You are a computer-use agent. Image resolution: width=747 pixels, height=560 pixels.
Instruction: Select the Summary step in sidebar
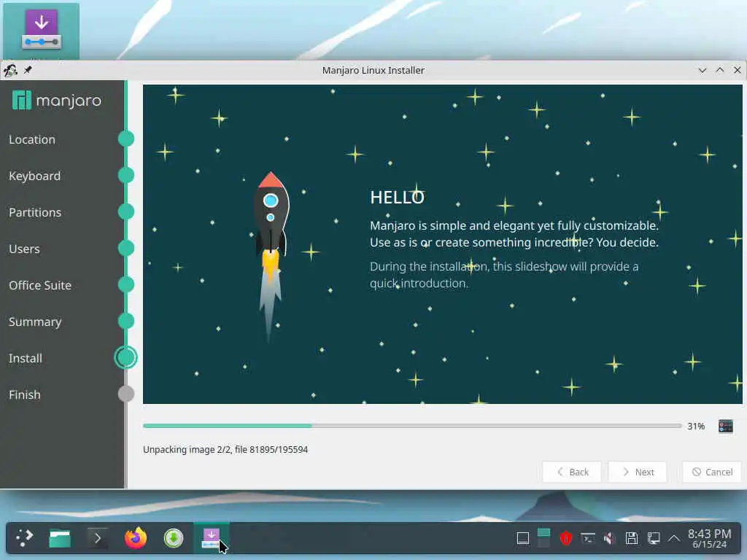pos(35,322)
